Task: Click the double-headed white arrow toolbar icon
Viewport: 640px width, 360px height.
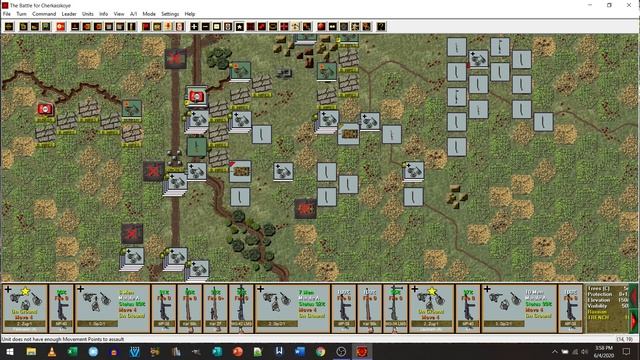Action: pyautogui.click(x=333, y=27)
